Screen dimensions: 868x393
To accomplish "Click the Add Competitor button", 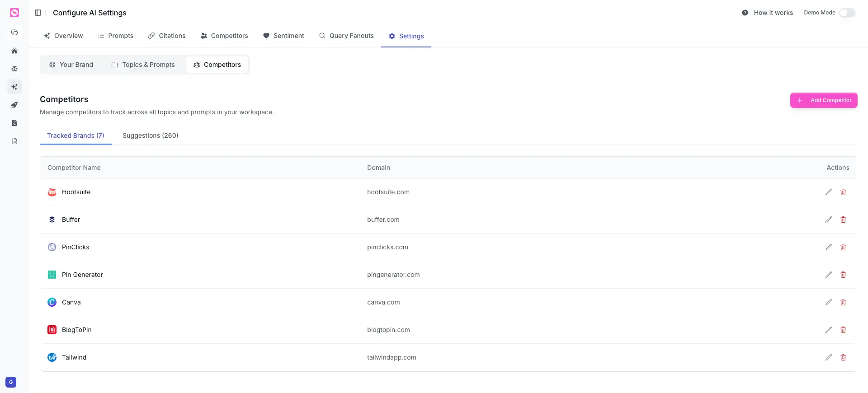I will coord(824,100).
